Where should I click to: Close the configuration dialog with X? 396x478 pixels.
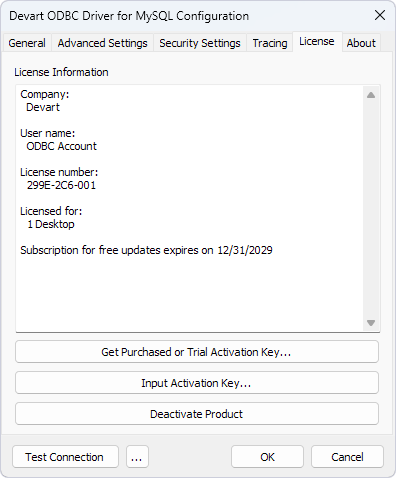tap(380, 15)
